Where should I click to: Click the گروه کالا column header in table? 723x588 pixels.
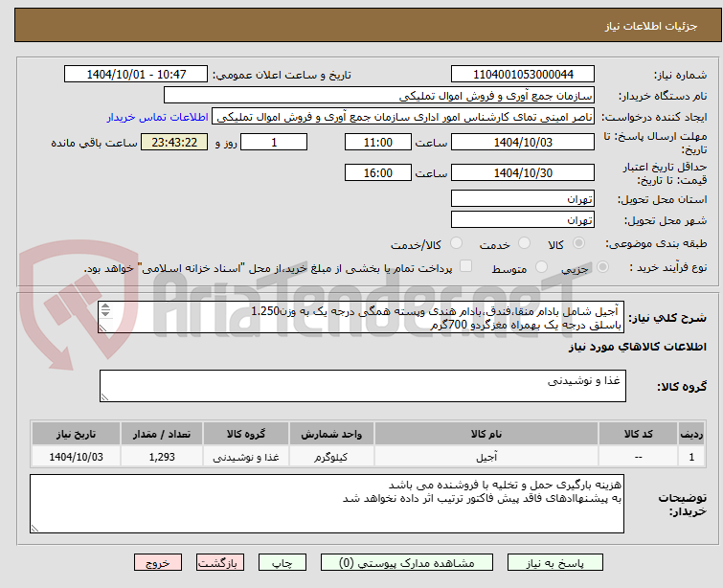246,434
